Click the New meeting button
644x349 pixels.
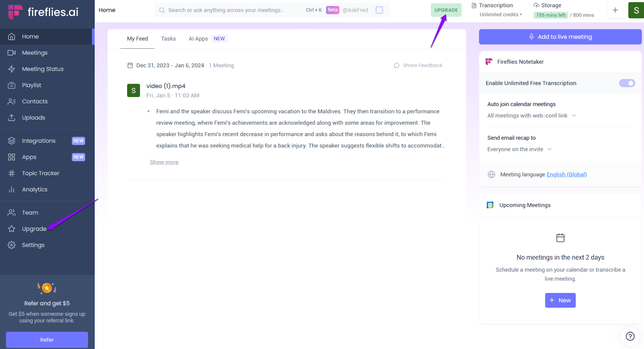[x=560, y=300]
